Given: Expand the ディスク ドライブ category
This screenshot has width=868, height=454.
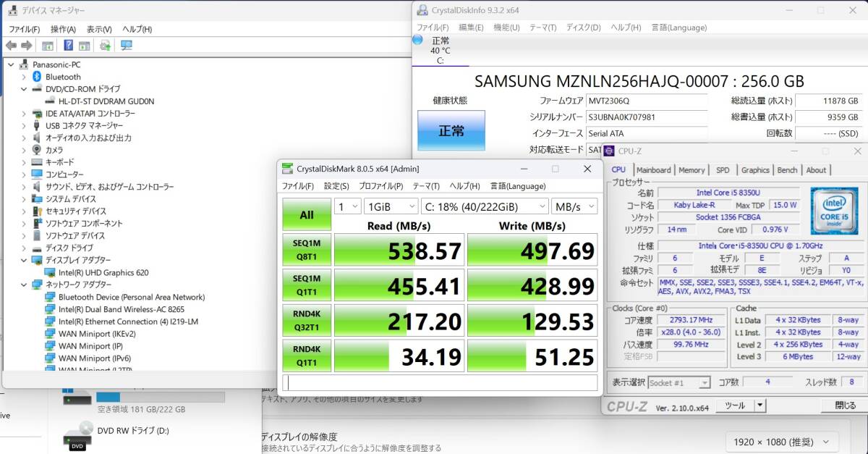Looking at the screenshot, I should tap(24, 248).
